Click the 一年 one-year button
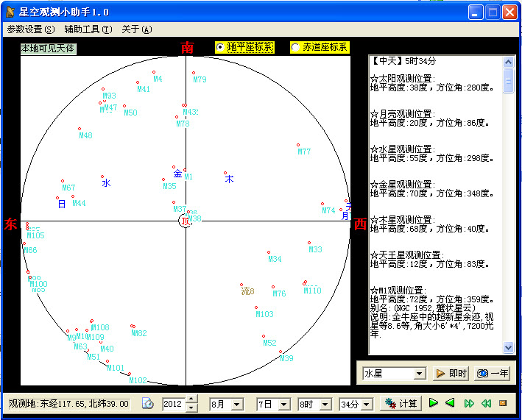The image size is (522, 420). (493, 374)
